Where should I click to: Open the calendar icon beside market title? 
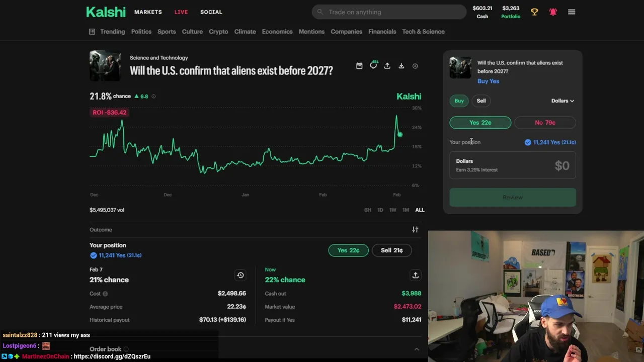click(359, 66)
